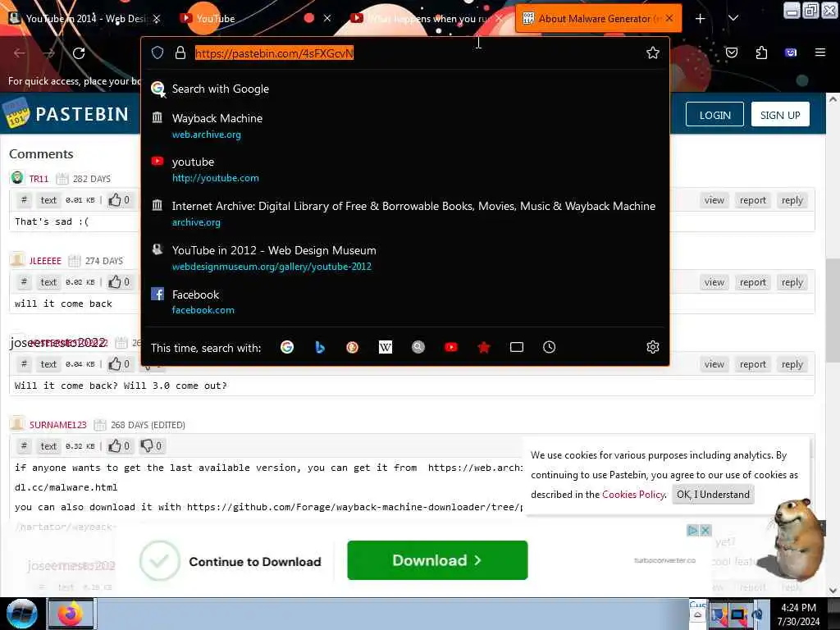Search open tabs using the tab icon
Screen dimensions: 840x630
tap(517, 347)
